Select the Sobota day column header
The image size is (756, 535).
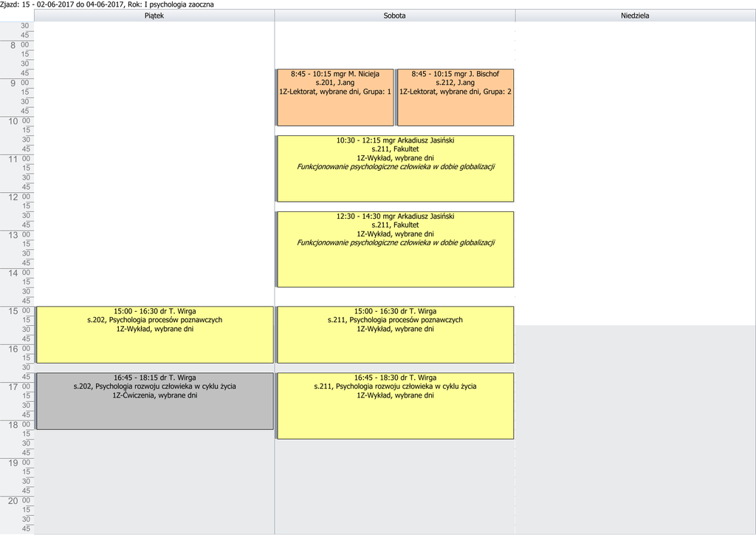(394, 16)
